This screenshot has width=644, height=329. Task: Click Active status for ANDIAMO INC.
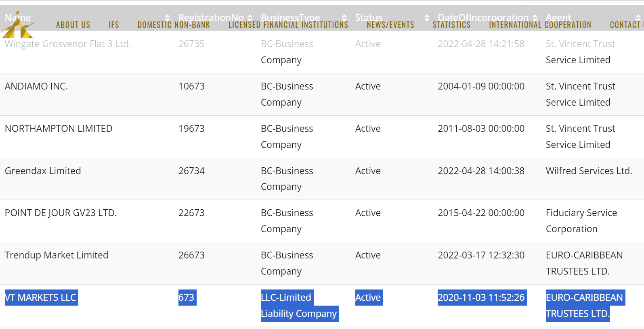[x=368, y=86]
